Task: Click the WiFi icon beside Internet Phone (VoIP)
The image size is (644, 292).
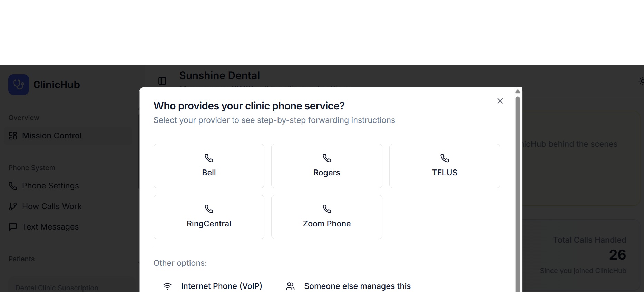Action: pyautogui.click(x=168, y=286)
